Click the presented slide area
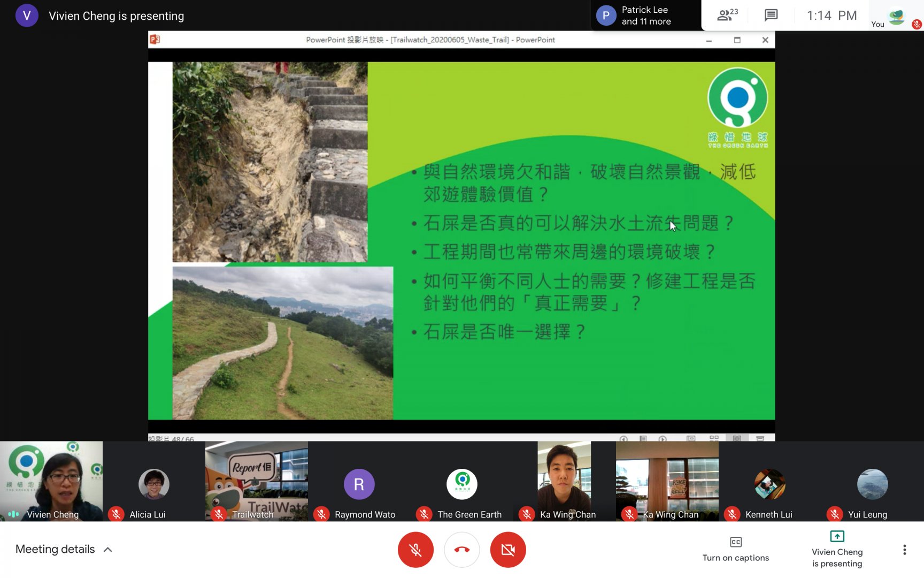The image size is (924, 578). (461, 241)
